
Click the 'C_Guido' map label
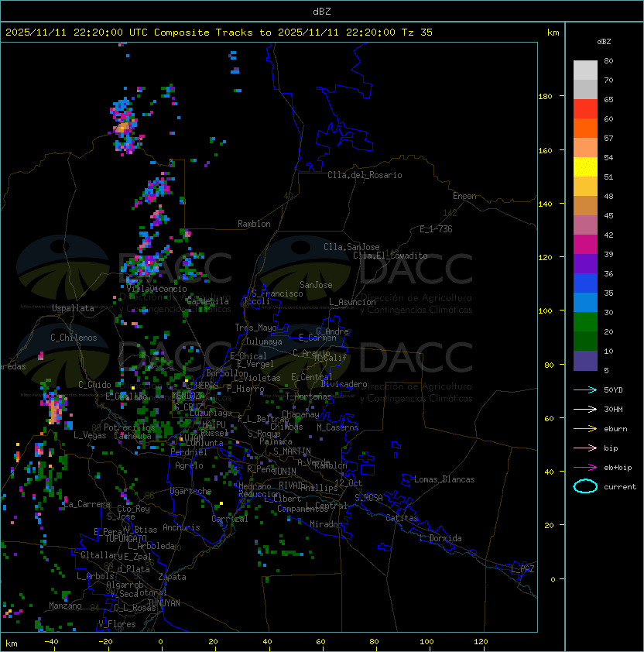pos(94,385)
